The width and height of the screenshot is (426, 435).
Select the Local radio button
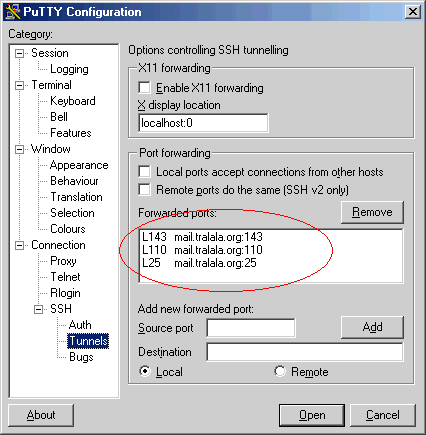tap(145, 371)
